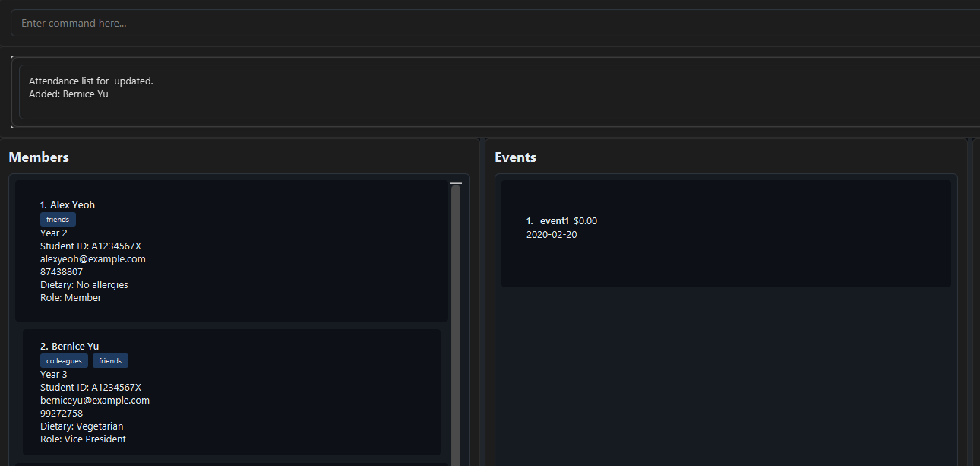Click Student ID line in Alex Yeoh card
The width and height of the screenshot is (980, 466).
91,246
